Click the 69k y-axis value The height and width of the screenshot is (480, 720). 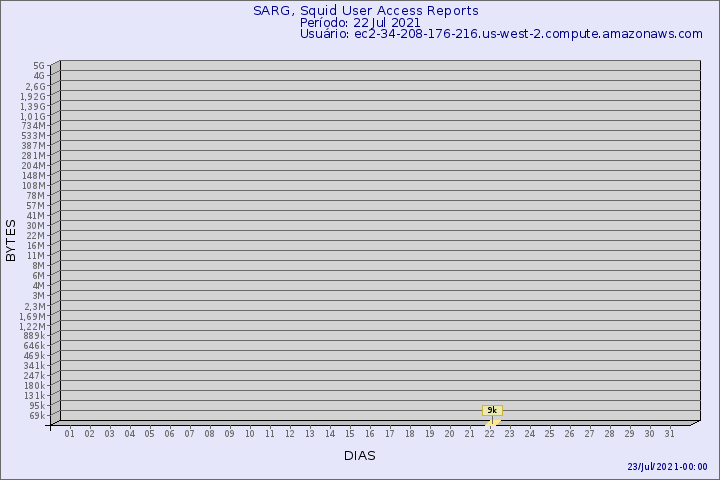tap(37, 416)
